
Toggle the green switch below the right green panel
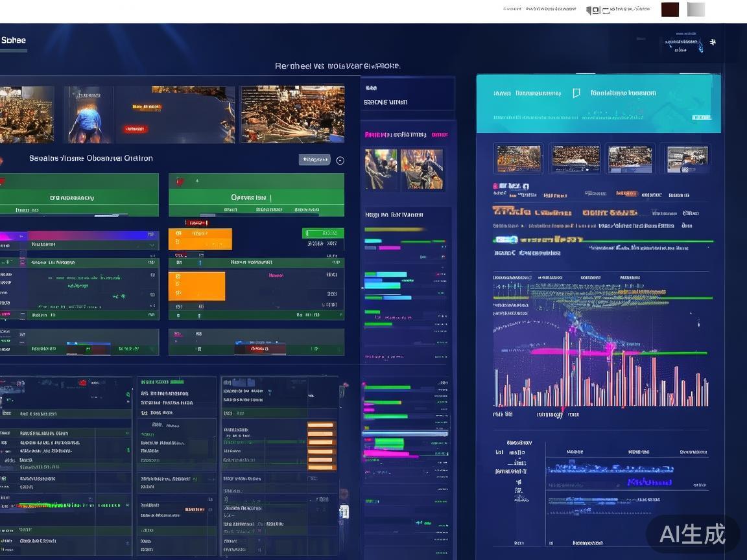pyautogui.click(x=323, y=233)
